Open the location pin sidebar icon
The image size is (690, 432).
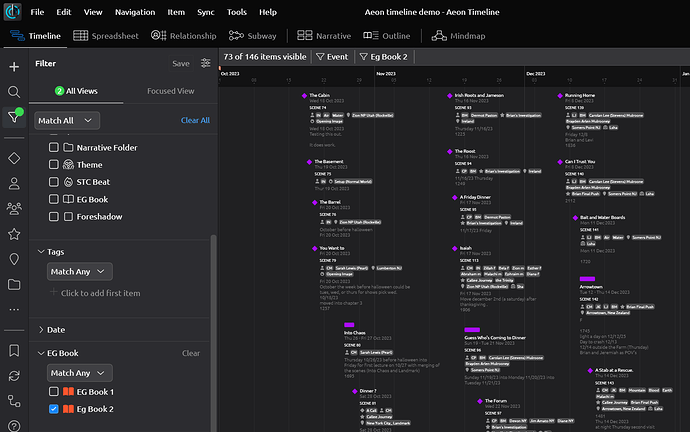click(x=14, y=259)
